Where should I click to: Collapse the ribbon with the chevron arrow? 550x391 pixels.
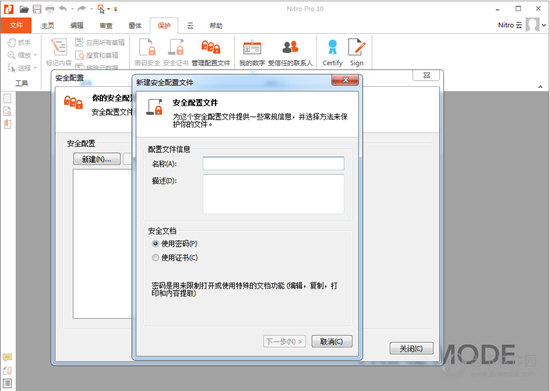pos(540,86)
